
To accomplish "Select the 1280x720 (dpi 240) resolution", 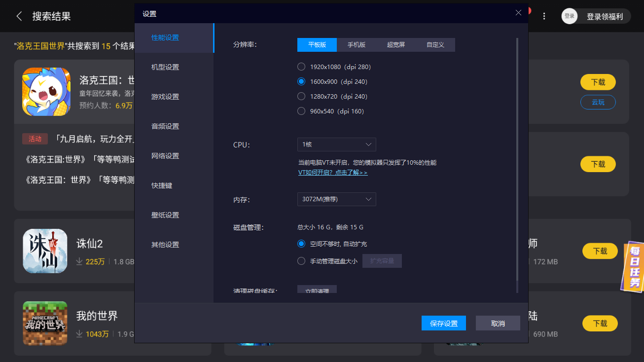I will point(301,96).
